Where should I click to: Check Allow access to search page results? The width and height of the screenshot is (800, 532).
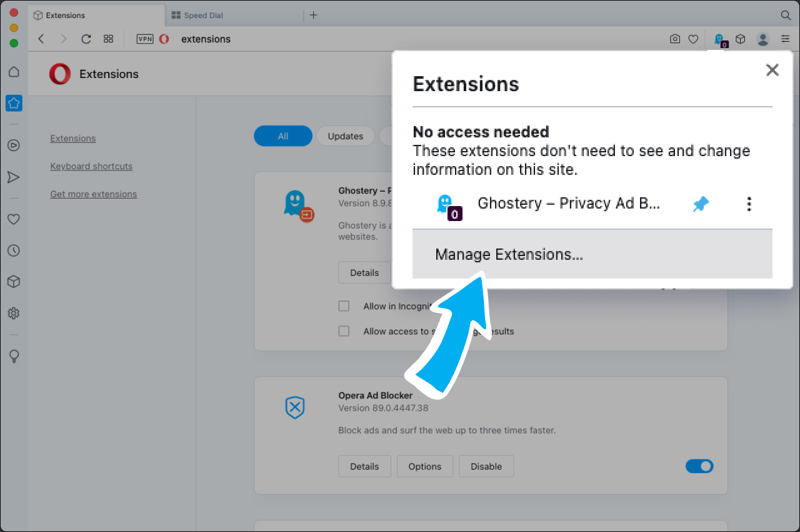(344, 331)
